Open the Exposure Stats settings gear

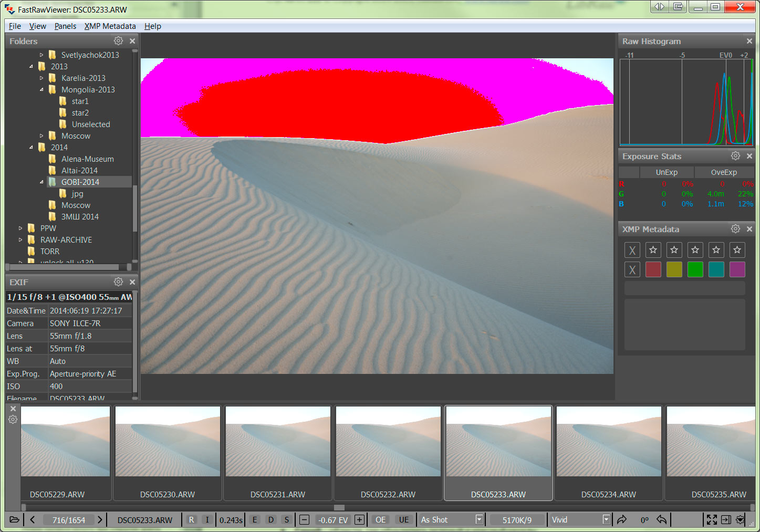[735, 156]
